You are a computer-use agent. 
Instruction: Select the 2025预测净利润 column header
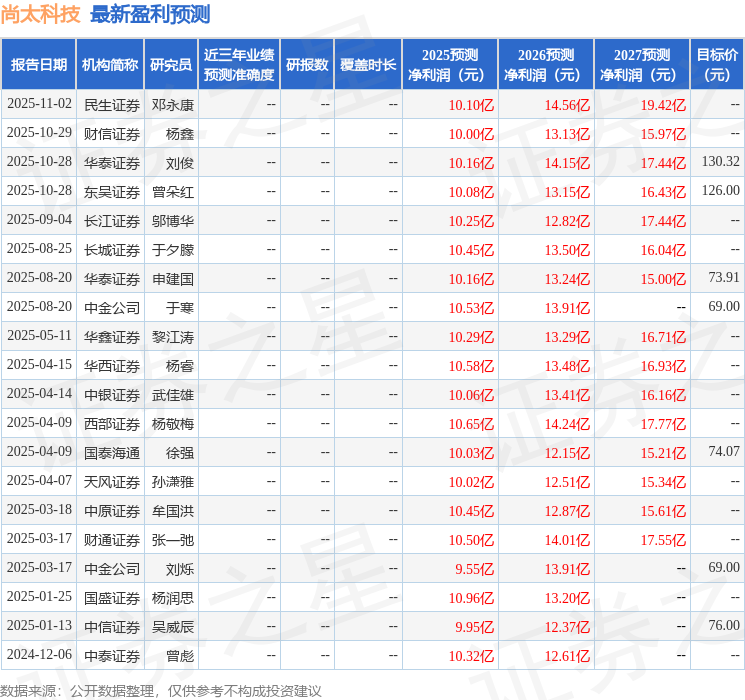tap(450, 65)
